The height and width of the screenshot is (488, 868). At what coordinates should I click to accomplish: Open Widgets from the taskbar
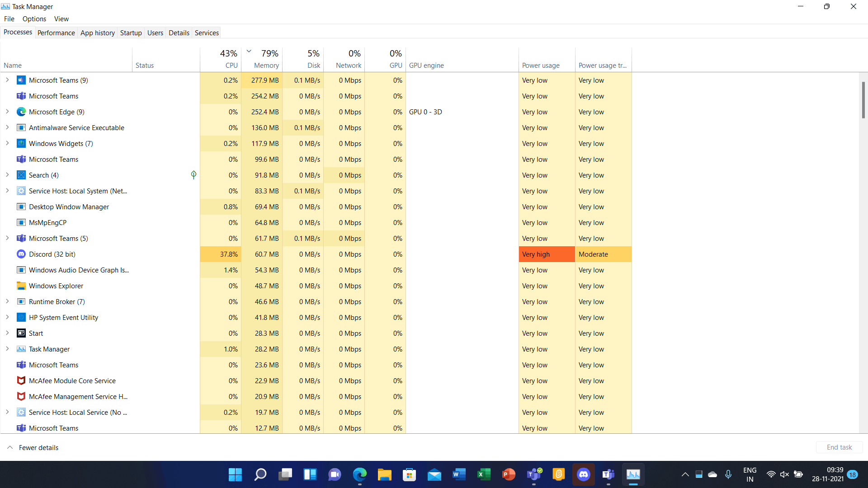310,474
